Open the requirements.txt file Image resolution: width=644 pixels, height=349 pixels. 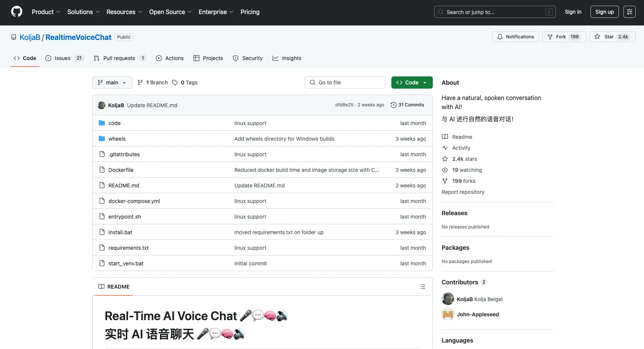[x=128, y=248]
